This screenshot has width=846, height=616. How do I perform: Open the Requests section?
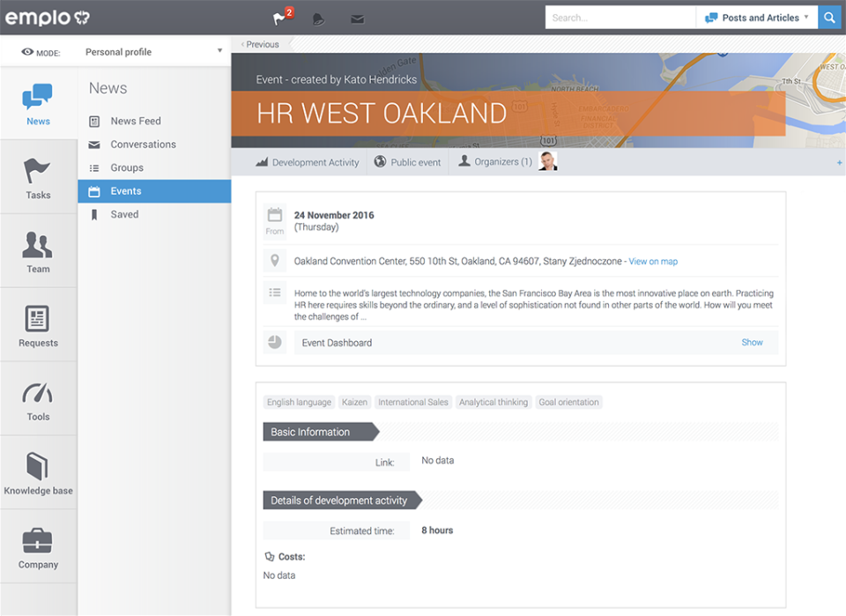click(38, 325)
